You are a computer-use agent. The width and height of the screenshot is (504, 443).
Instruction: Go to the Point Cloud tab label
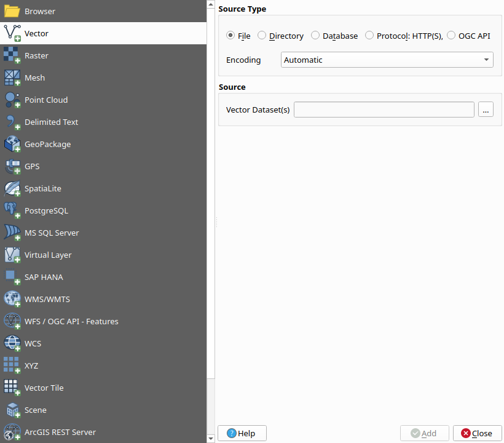46,100
